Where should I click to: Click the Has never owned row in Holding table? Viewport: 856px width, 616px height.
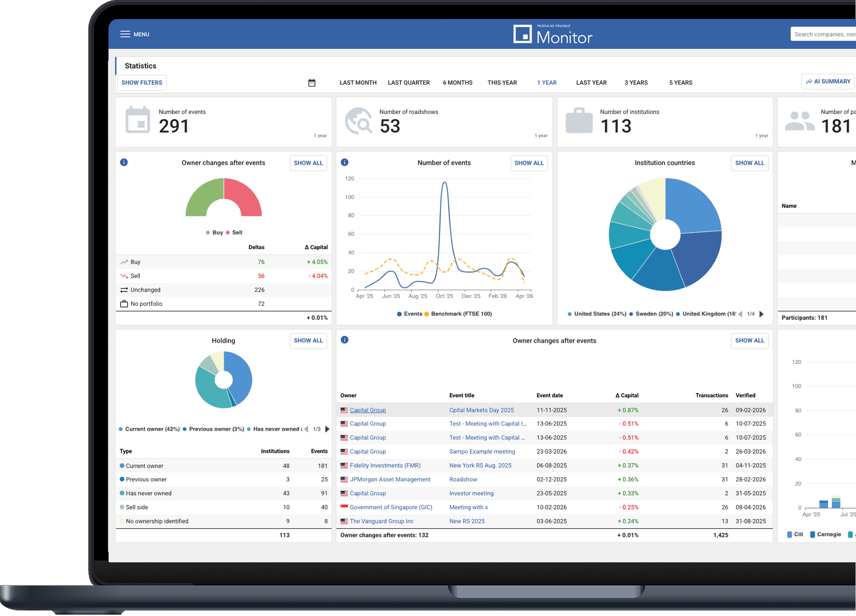point(223,493)
